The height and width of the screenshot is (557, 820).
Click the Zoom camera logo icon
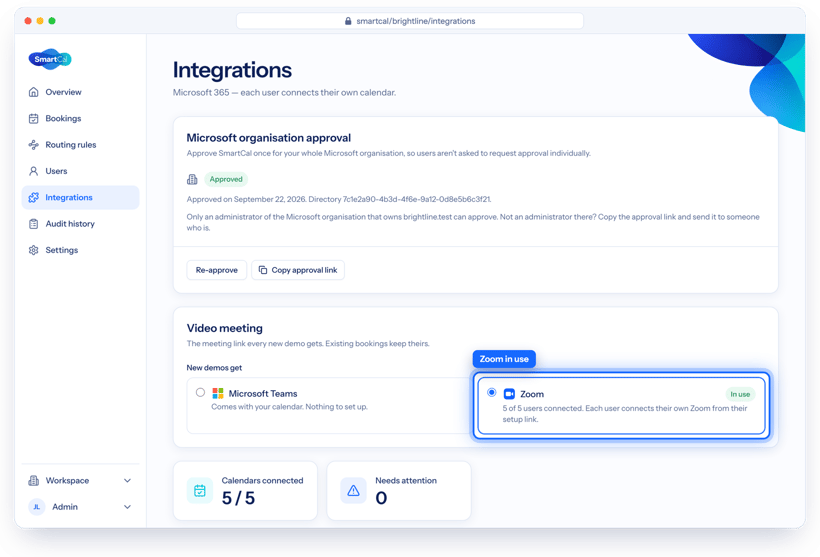[509, 394]
